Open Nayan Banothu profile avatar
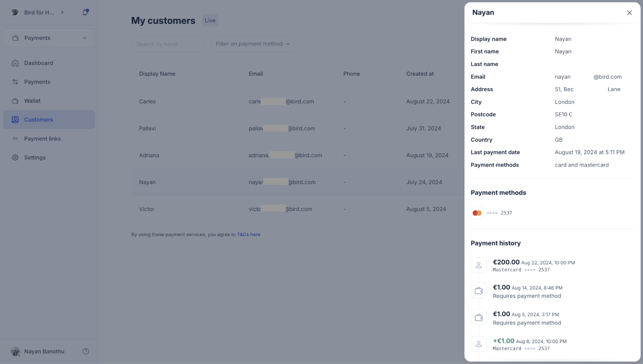 click(15, 351)
